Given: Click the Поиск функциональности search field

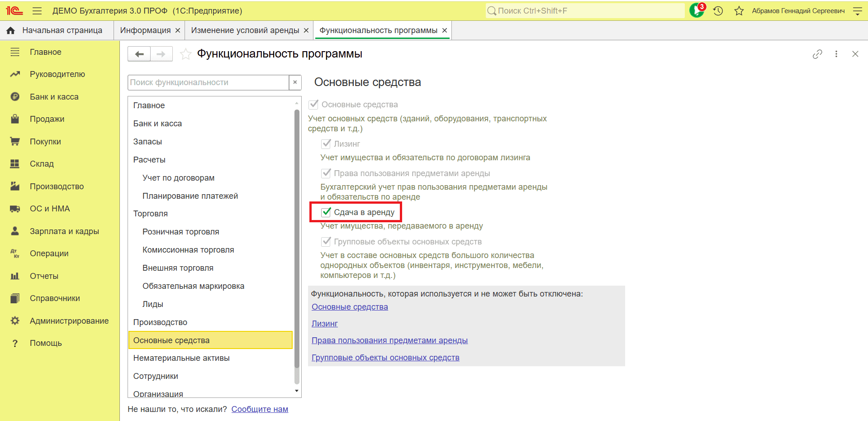Looking at the screenshot, I should [209, 82].
